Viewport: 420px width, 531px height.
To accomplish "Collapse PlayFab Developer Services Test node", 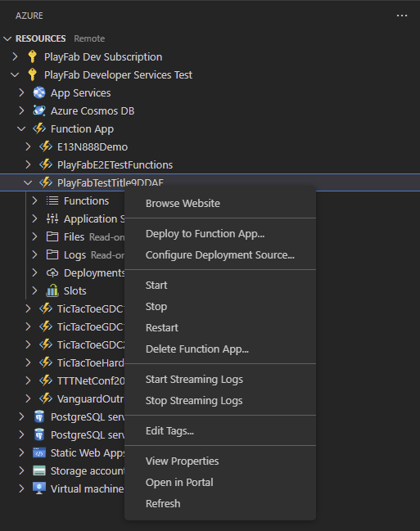I will (15, 74).
